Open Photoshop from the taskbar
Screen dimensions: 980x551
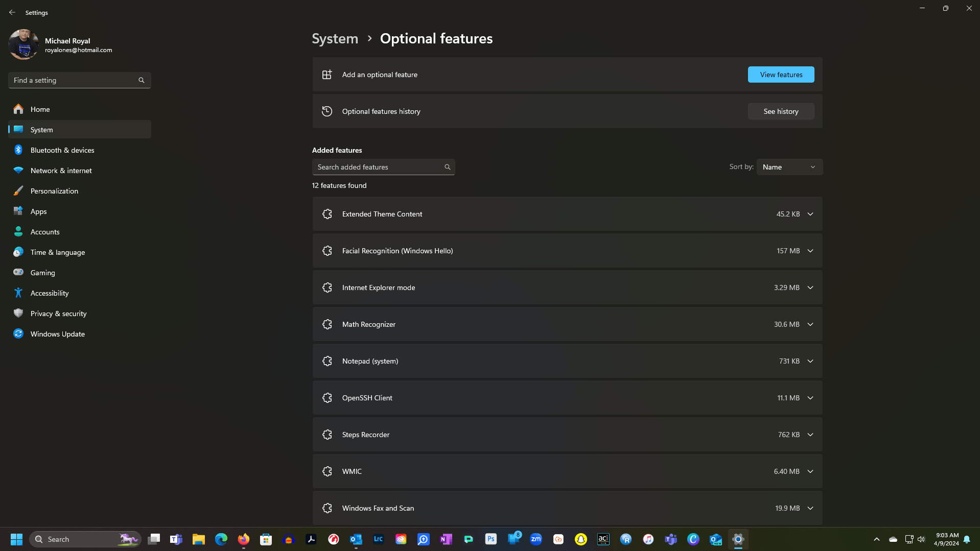491,539
